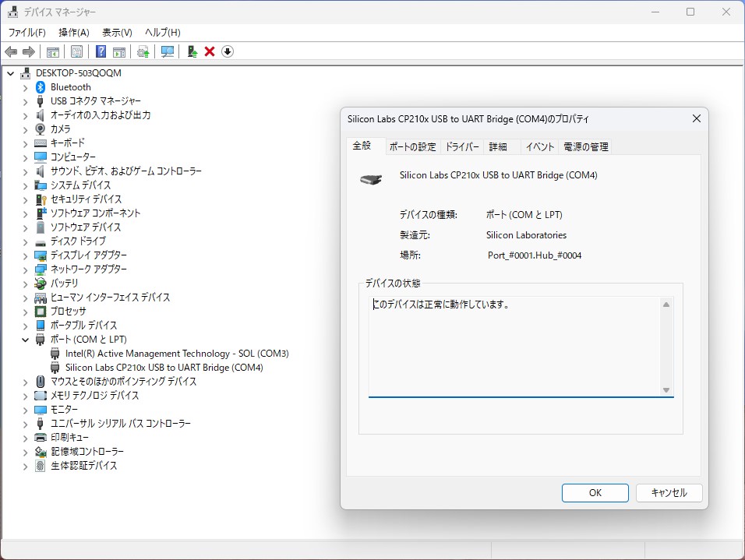The height and width of the screenshot is (560, 745).
Task: Click the プロセッサ chip icon
Action: click(41, 312)
